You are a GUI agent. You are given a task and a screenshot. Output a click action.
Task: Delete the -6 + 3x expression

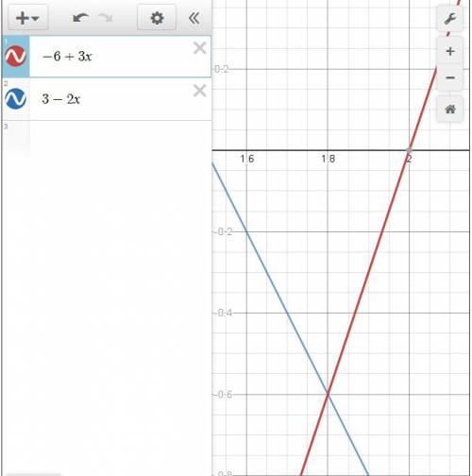200,48
